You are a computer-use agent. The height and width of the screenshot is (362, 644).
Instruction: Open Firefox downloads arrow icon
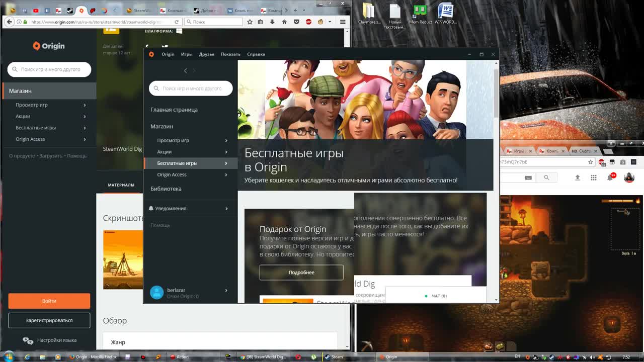[x=272, y=22]
